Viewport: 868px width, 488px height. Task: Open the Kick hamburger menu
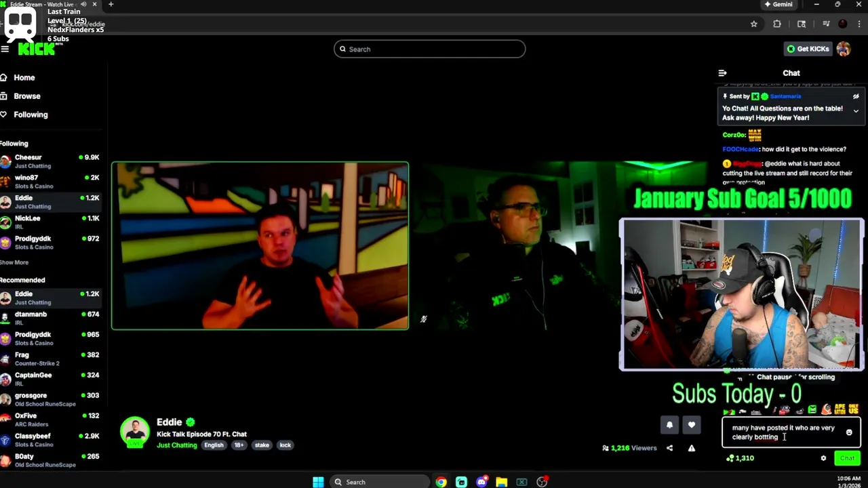[x=5, y=49]
